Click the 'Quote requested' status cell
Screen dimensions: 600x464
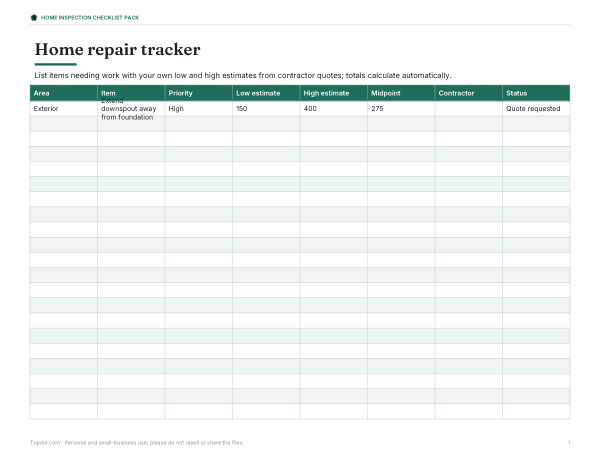[536, 109]
